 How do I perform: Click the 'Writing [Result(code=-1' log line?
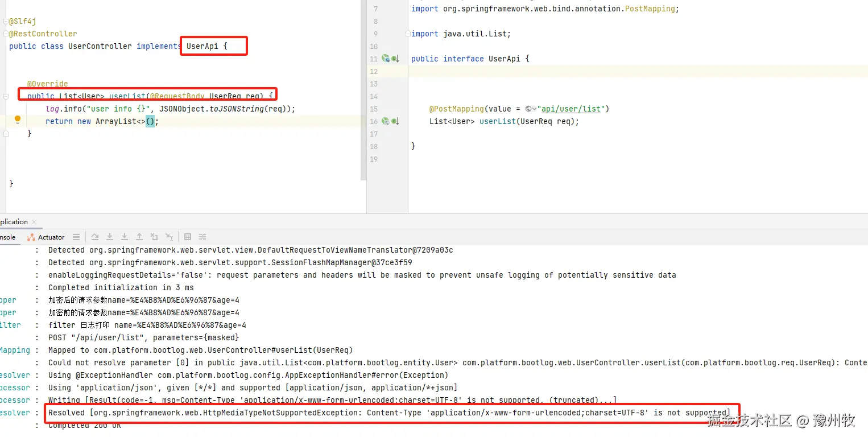[x=333, y=400]
